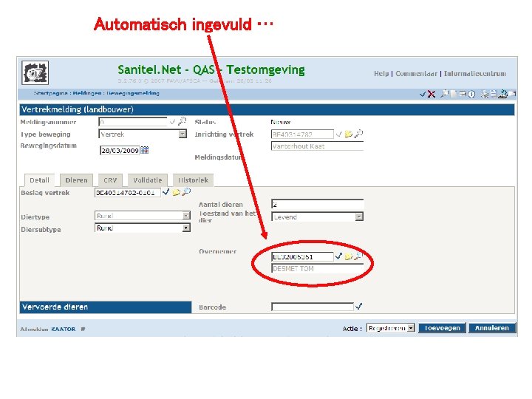Image resolution: width=532 pixels, height=399 pixels.
Task: Click the magnifier icon next to Inrichting vertrek
Action: (358, 134)
